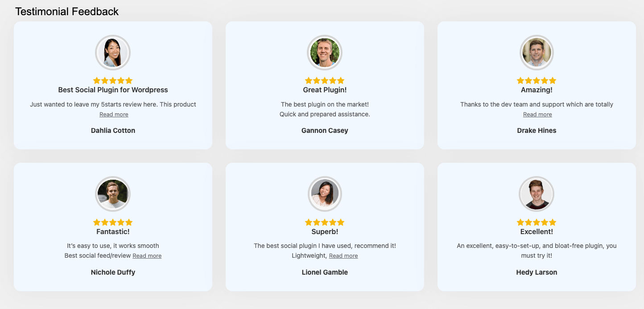Expand Nichole Duffy's review with Read more
644x309 pixels.
pyautogui.click(x=147, y=255)
